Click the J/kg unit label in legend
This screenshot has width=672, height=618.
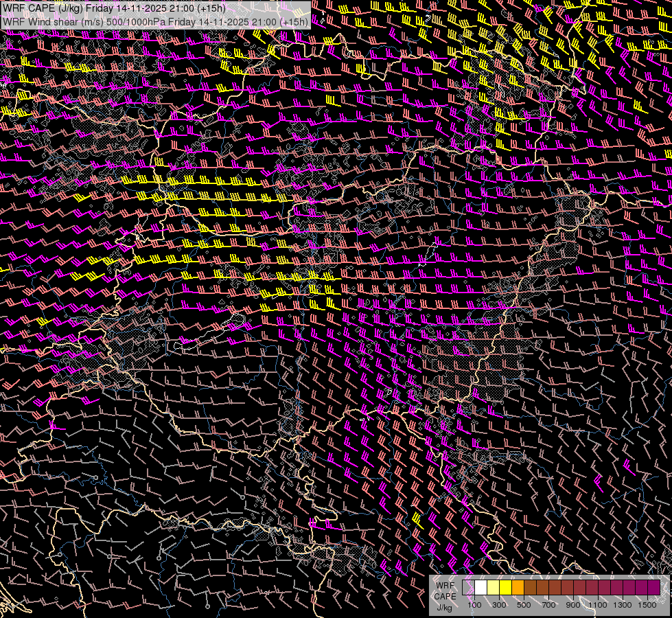(x=443, y=607)
